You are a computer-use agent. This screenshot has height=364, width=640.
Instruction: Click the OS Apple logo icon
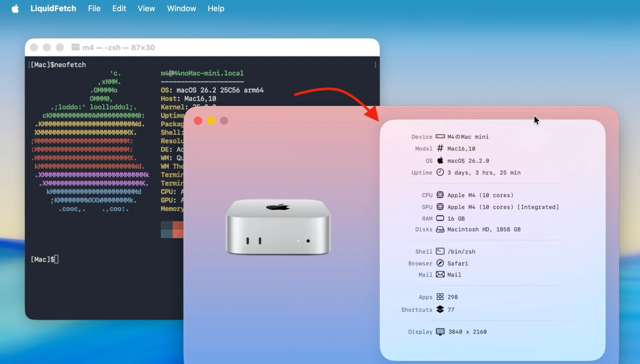pos(440,160)
